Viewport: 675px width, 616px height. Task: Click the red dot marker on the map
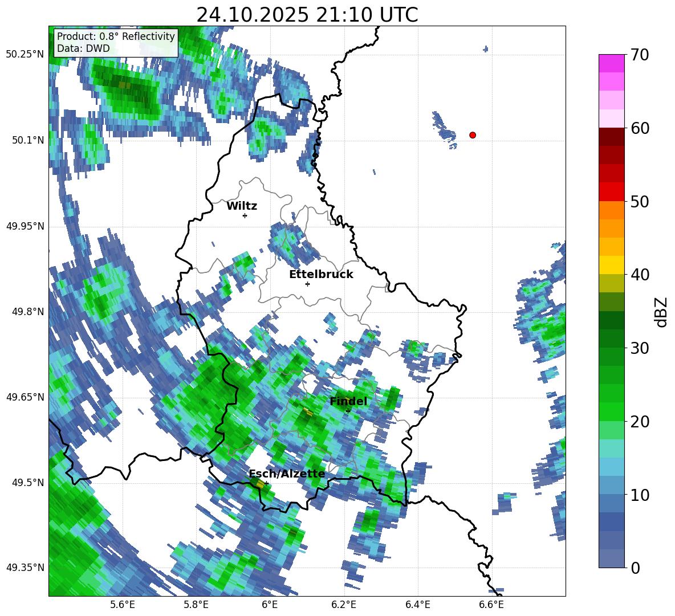point(472,135)
